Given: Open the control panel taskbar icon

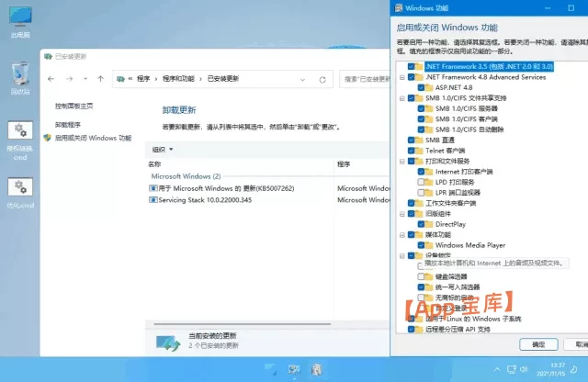Looking at the screenshot, I should coord(294,370).
